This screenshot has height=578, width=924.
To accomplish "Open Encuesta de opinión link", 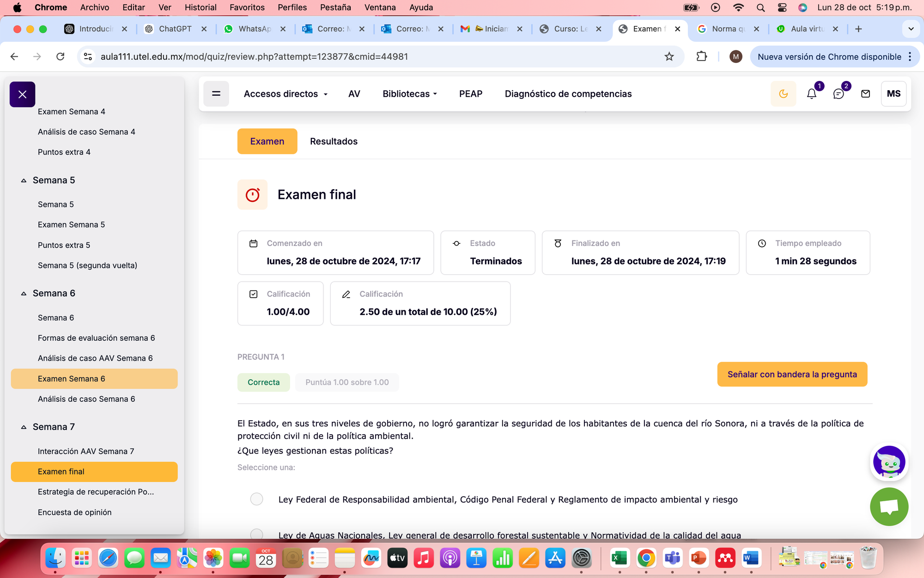I will coord(74,512).
